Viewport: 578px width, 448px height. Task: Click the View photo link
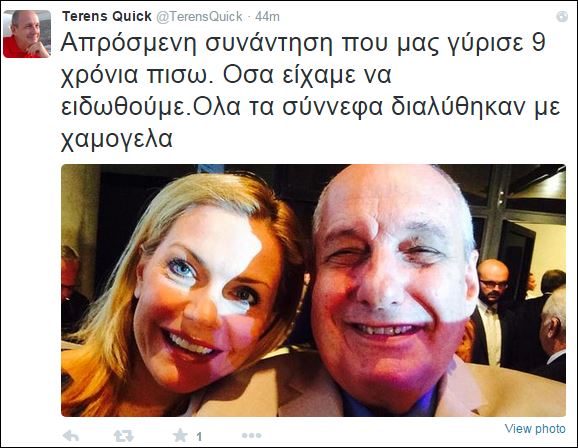pos(535,428)
